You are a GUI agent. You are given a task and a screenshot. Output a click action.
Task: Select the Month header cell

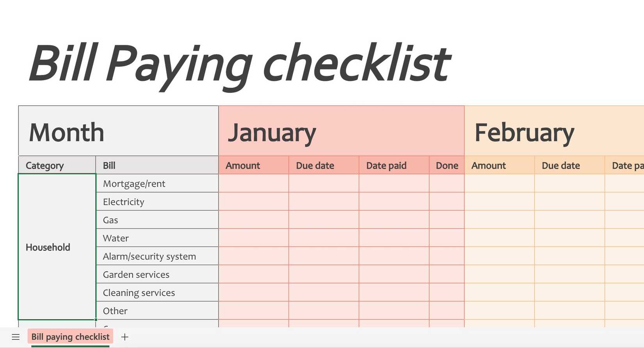click(x=66, y=131)
